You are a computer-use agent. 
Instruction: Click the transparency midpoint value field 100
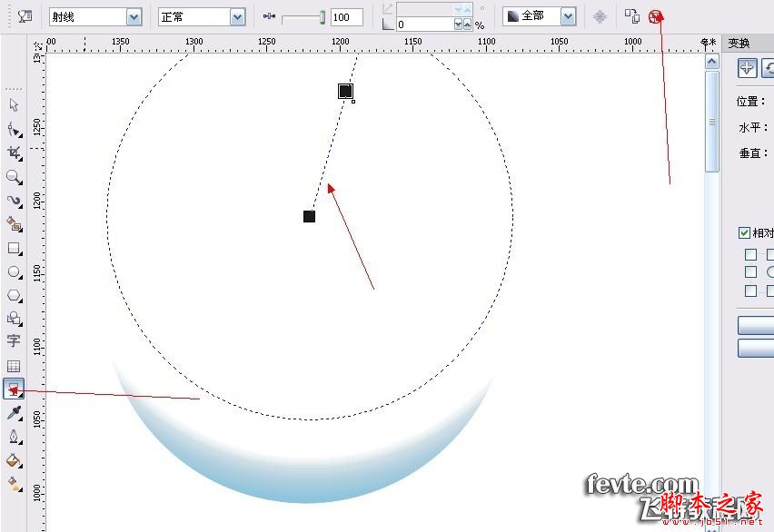(x=346, y=17)
